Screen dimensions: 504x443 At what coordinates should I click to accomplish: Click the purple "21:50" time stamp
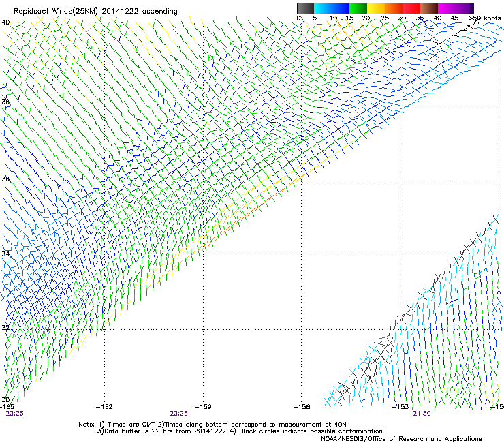(422, 414)
